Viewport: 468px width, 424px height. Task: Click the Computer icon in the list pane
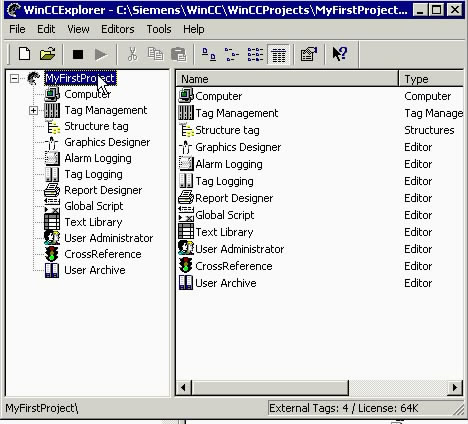click(x=186, y=96)
